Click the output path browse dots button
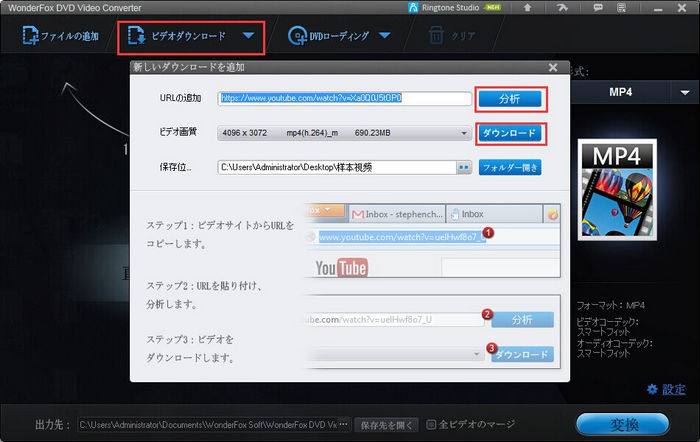Screen dimensions: 700x442 click(x=343, y=424)
